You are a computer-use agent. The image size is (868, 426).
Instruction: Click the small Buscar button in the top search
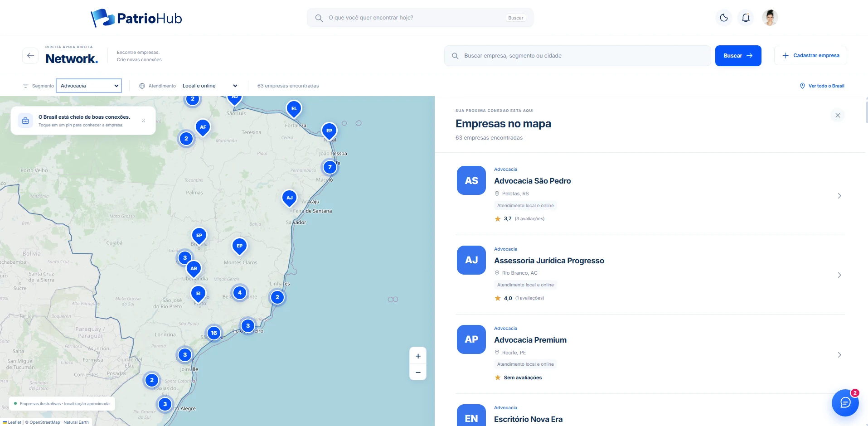tap(516, 18)
